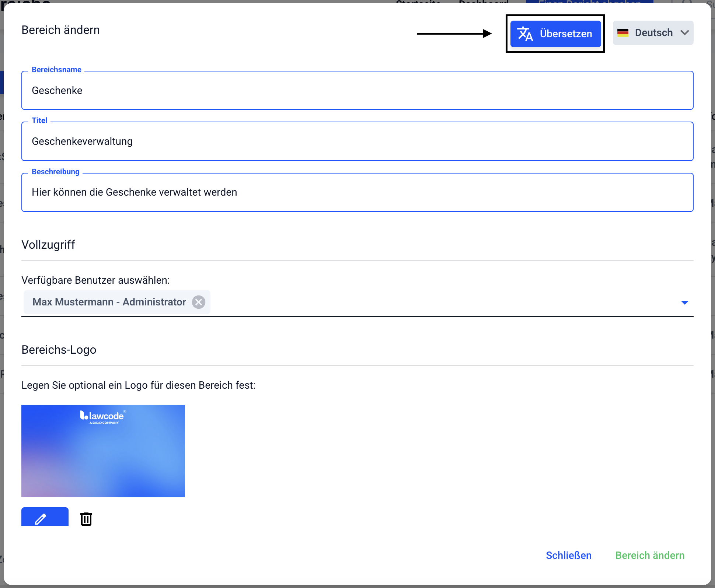This screenshot has height=588, width=715.
Task: Focus the Bereichsname field containing Geschenke
Action: (357, 91)
